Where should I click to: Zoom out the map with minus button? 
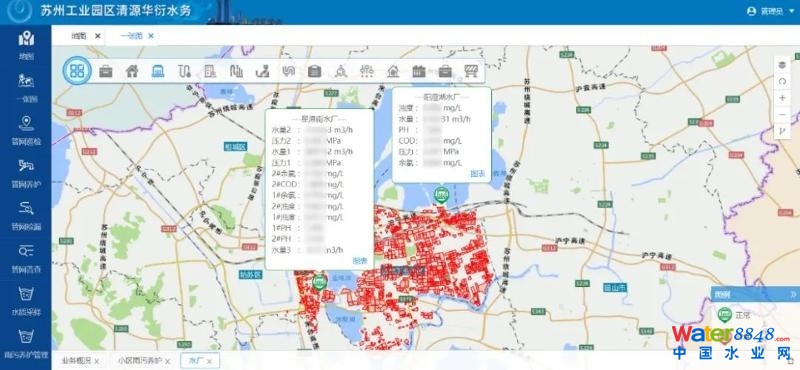[x=782, y=115]
